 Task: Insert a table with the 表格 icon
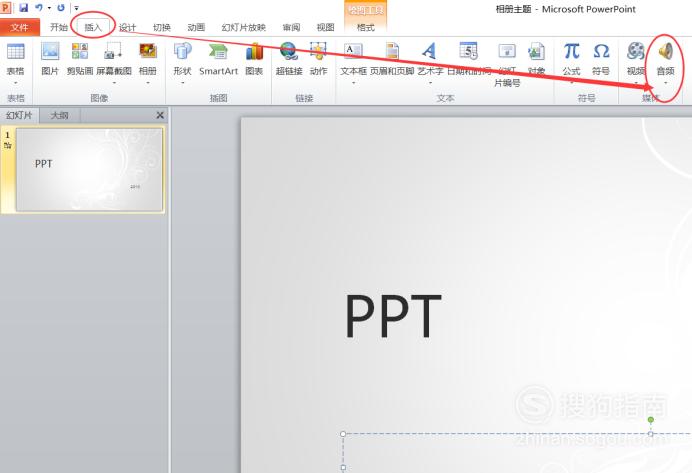point(15,52)
